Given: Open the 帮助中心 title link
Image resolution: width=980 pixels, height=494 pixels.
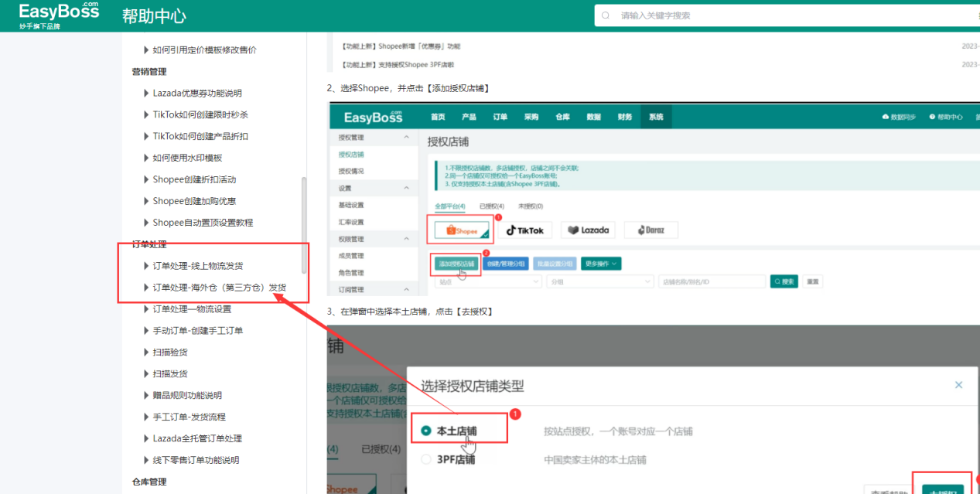Looking at the screenshot, I should [x=154, y=16].
